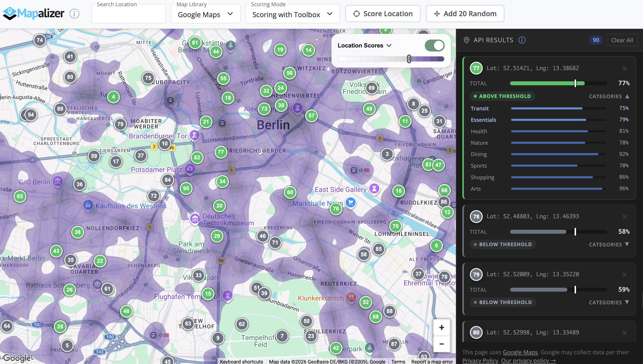Remove result 78 with its X icon
Image resolution: width=643 pixels, height=364 pixels.
[x=624, y=217]
